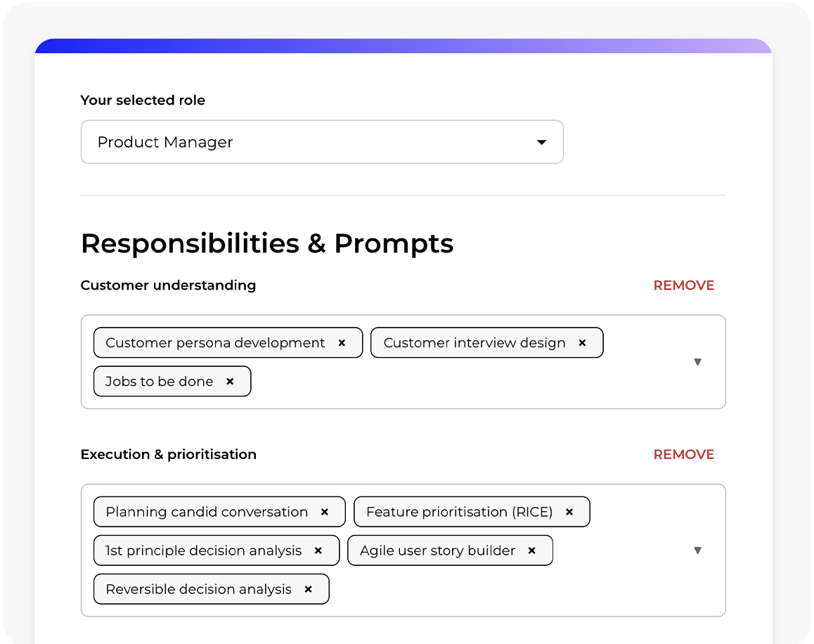Click the Customer interview design chip label
The image size is (814, 644).
(474, 343)
